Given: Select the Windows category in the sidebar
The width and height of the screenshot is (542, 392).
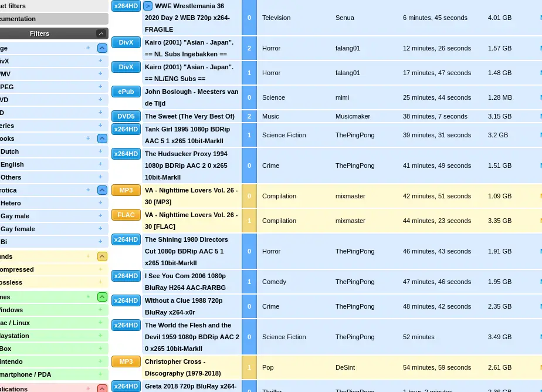Looking at the screenshot, I should tap(18, 310).
